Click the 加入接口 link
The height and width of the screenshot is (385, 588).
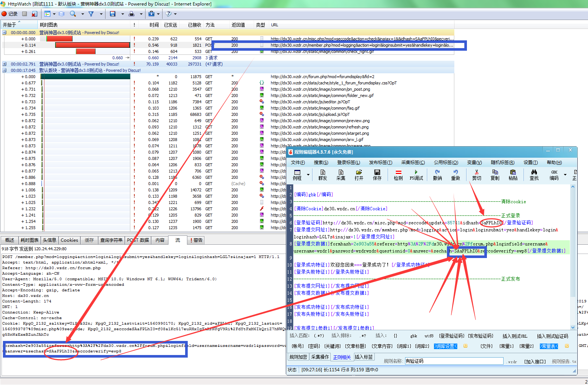(535, 361)
